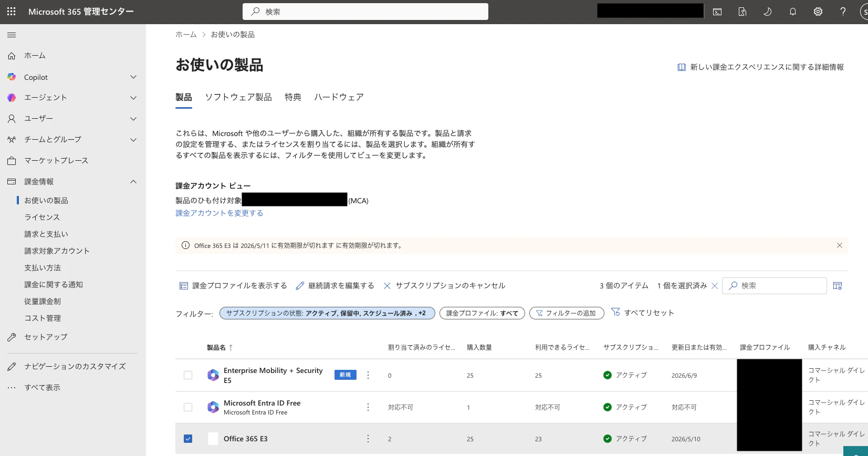
Task: Click the 購入数量 column header
Action: click(x=479, y=348)
